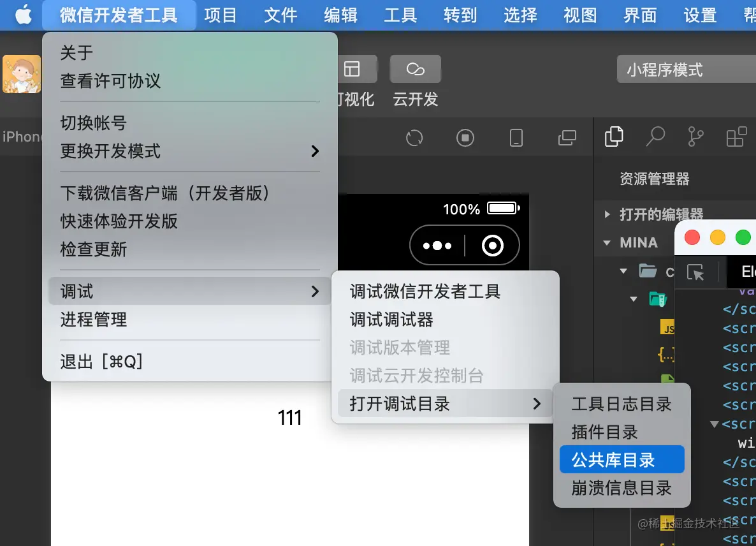Open the extensions icon in sidebar
756x546 pixels.
[736, 136]
